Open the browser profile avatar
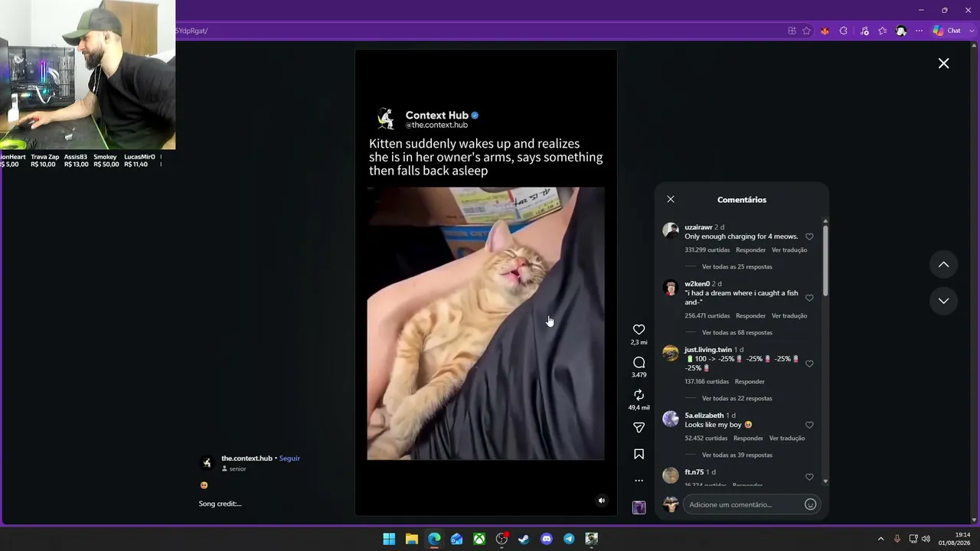This screenshot has width=980, height=551. coord(901,31)
